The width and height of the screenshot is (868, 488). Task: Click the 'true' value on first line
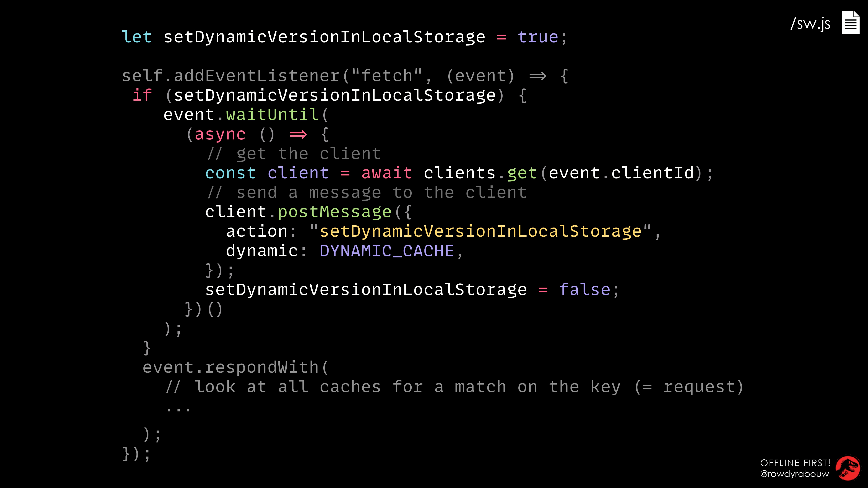(x=538, y=37)
